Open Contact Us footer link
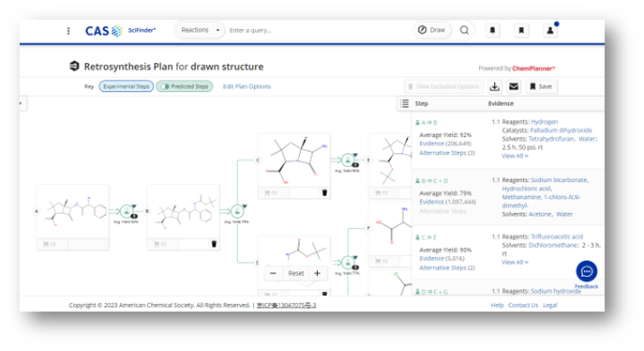644x351 pixels. [523, 305]
